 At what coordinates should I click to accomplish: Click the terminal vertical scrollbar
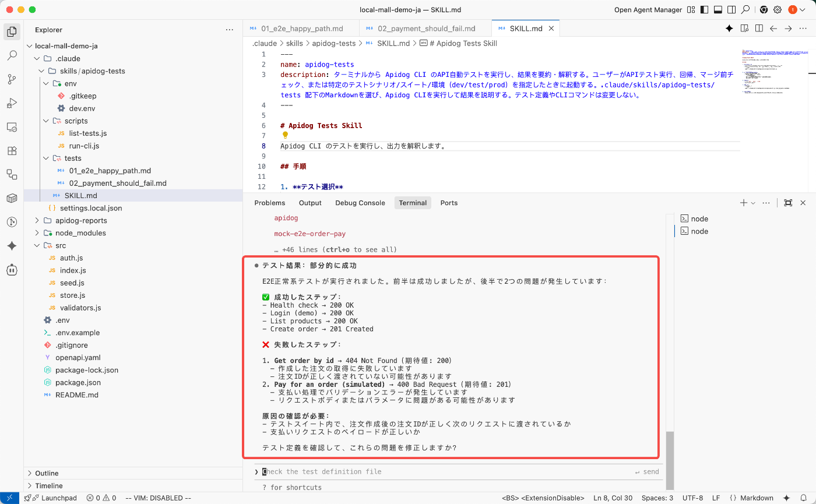pos(670,460)
